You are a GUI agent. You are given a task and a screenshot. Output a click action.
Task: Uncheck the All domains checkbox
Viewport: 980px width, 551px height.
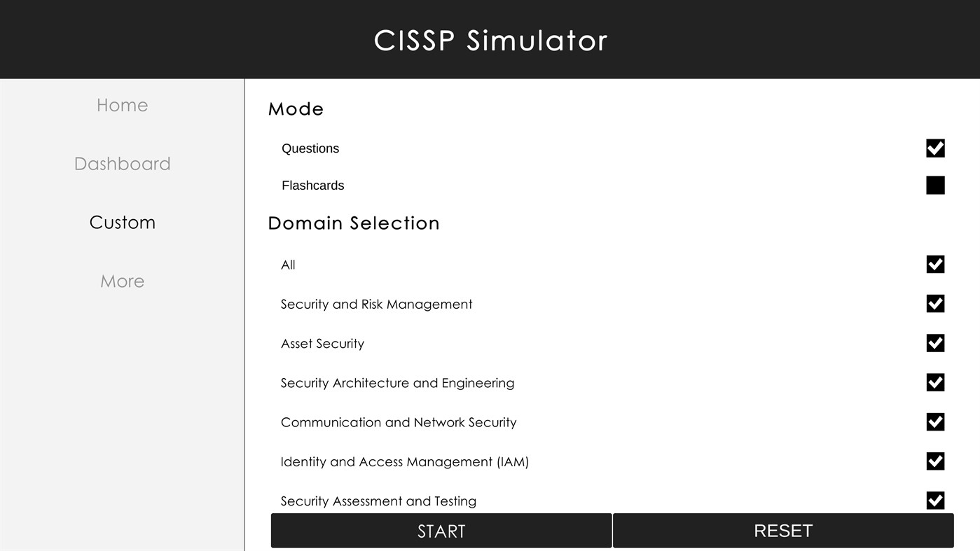[935, 264]
